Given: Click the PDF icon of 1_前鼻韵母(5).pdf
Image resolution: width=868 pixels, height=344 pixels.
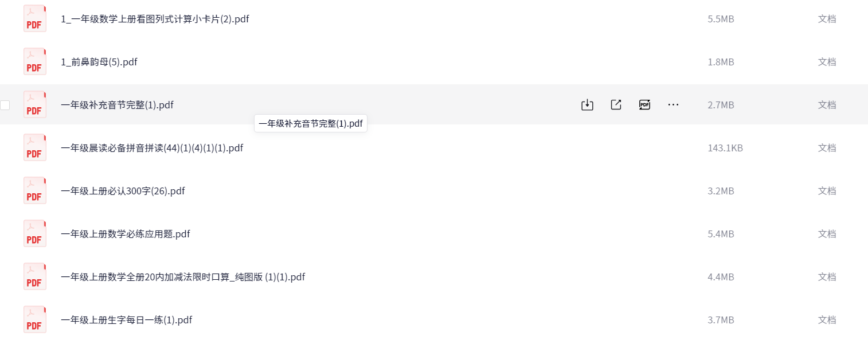Looking at the screenshot, I should point(34,62).
